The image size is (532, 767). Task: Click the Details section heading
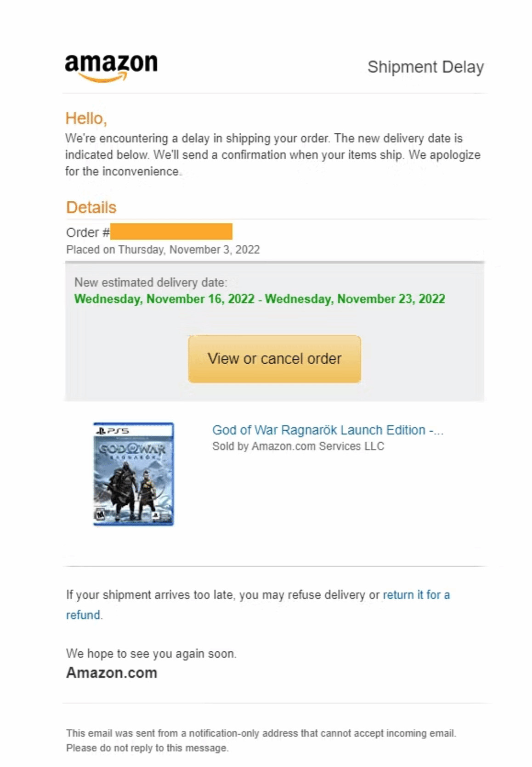(x=91, y=208)
